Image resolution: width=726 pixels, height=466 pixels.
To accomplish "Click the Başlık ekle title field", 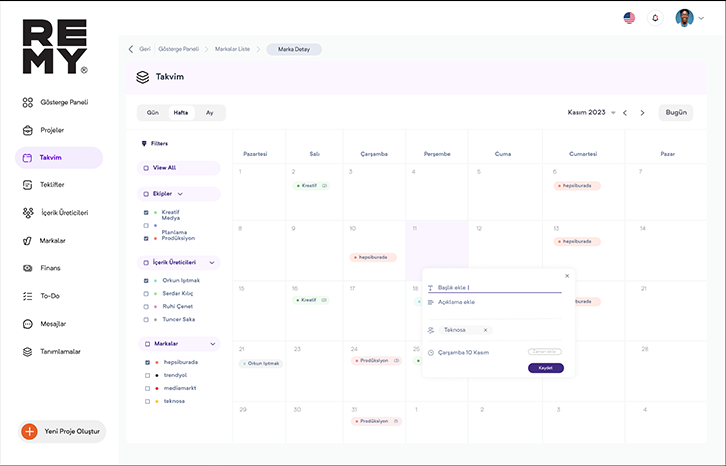I will 498,287.
